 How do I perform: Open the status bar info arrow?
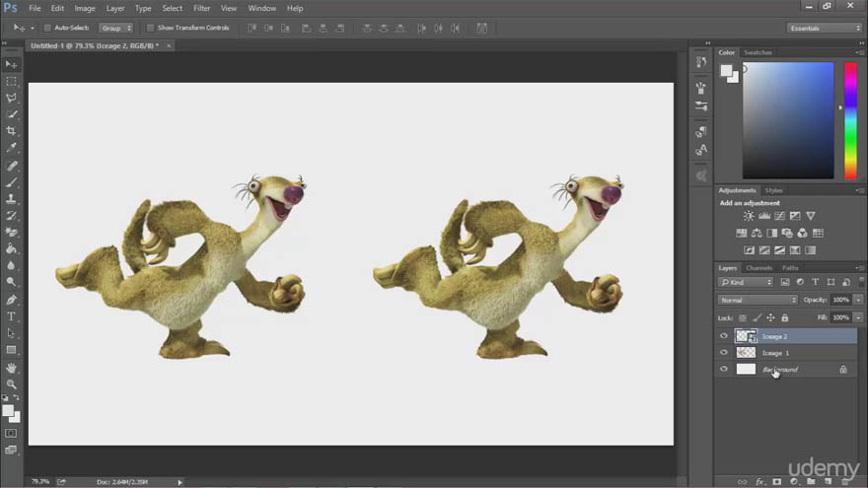click(180, 482)
